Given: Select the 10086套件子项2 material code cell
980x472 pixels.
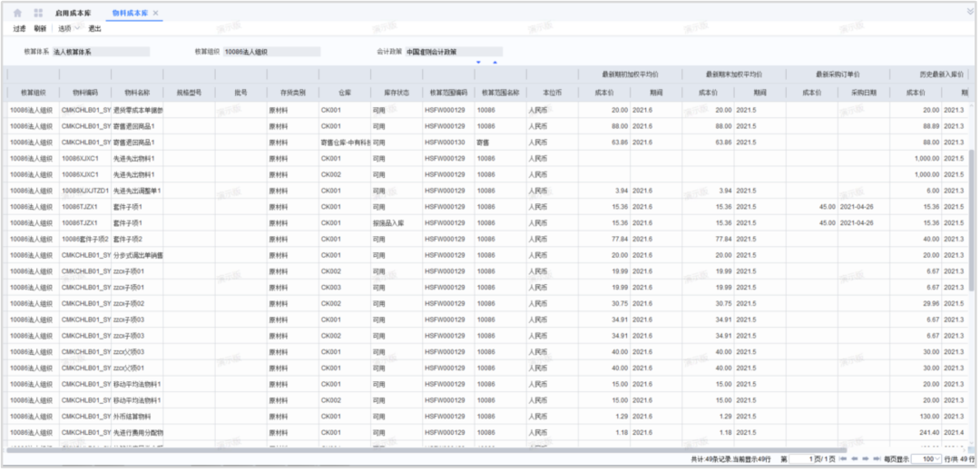Looking at the screenshot, I should pyautogui.click(x=85, y=240).
